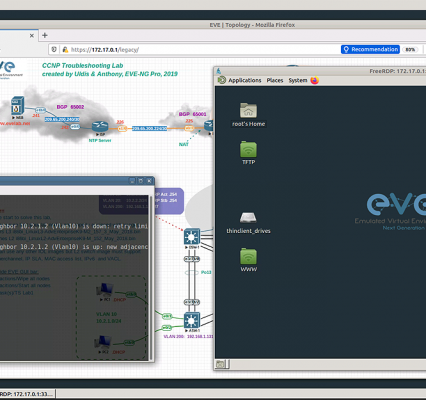Open the Places menu

pos(275,80)
